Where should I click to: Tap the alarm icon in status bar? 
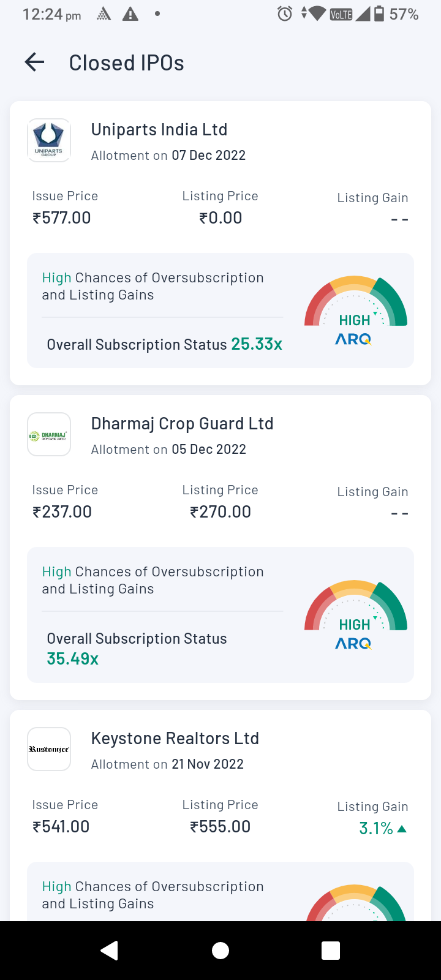(285, 13)
